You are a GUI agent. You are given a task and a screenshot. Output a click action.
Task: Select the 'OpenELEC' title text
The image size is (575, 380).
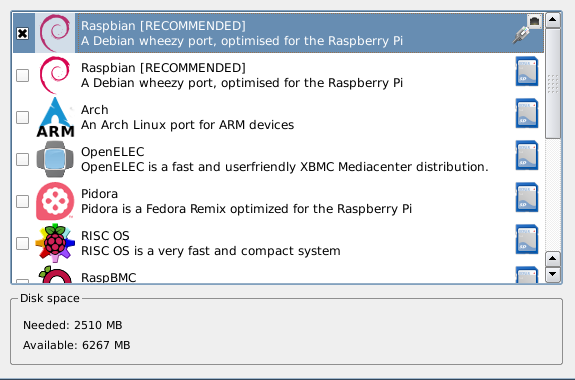[113, 152]
